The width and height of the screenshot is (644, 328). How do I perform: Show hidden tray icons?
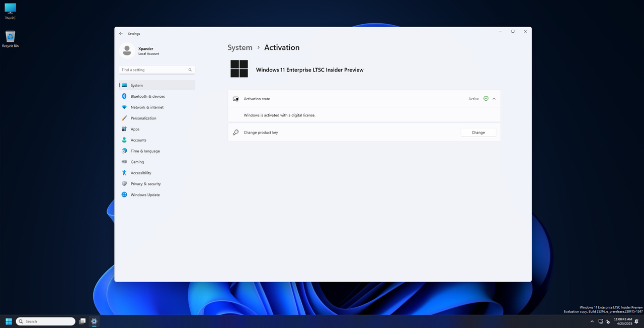click(592, 321)
